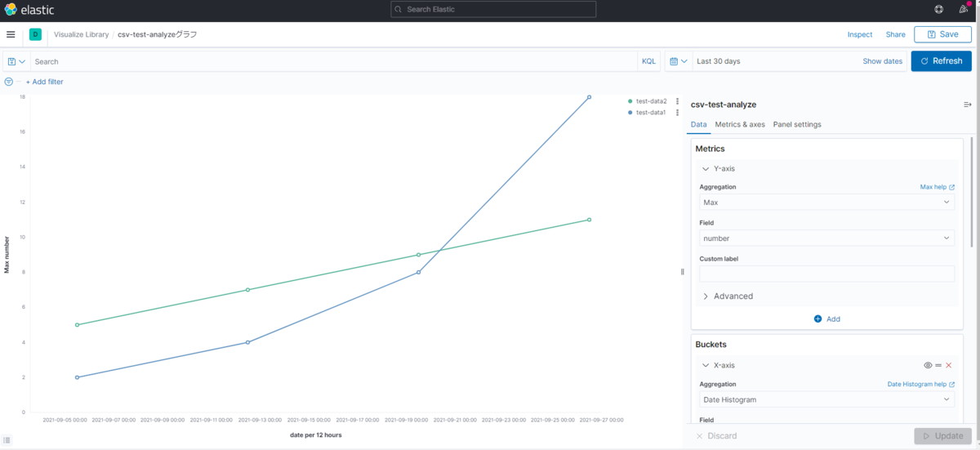Open the filter options icon

click(x=9, y=82)
